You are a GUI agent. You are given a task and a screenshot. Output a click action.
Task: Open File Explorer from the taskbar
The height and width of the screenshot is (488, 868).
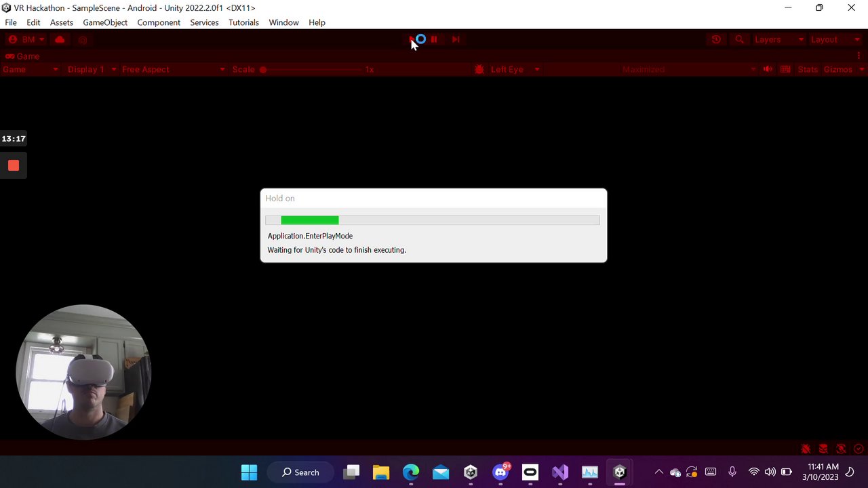[381, 472]
